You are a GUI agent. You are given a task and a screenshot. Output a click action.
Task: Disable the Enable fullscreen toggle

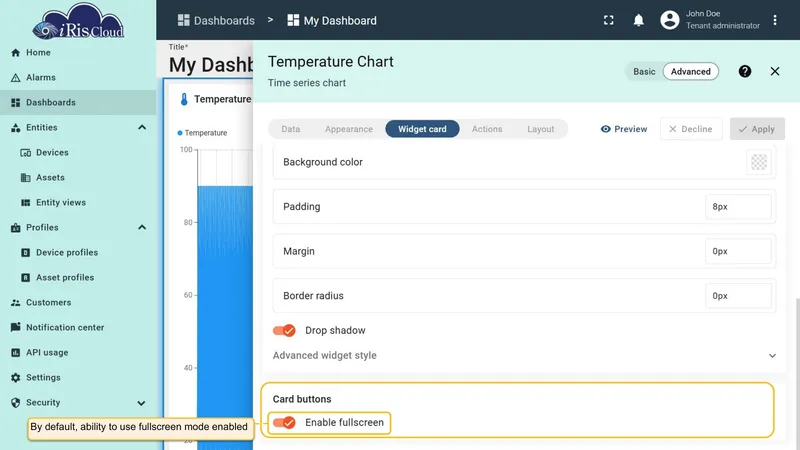284,422
